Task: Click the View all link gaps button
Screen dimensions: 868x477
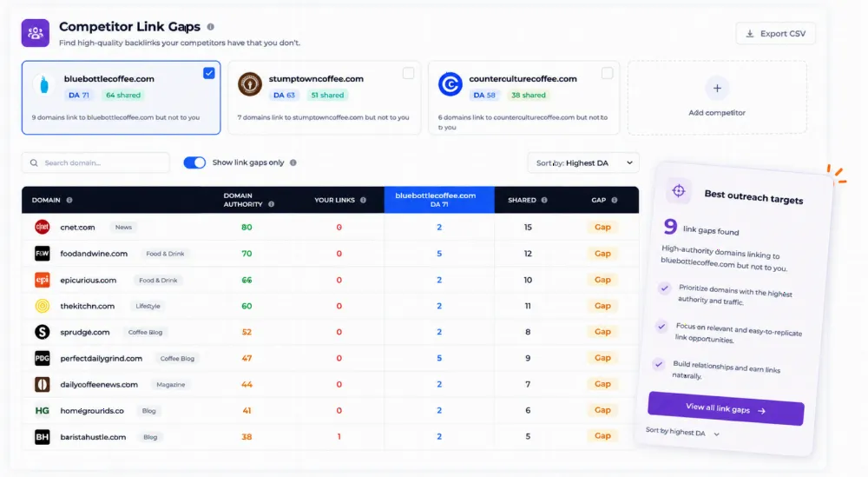Action: 726,409
